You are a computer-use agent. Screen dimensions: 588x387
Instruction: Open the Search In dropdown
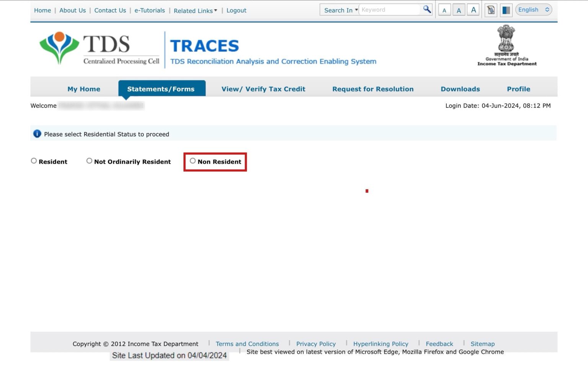340,10
